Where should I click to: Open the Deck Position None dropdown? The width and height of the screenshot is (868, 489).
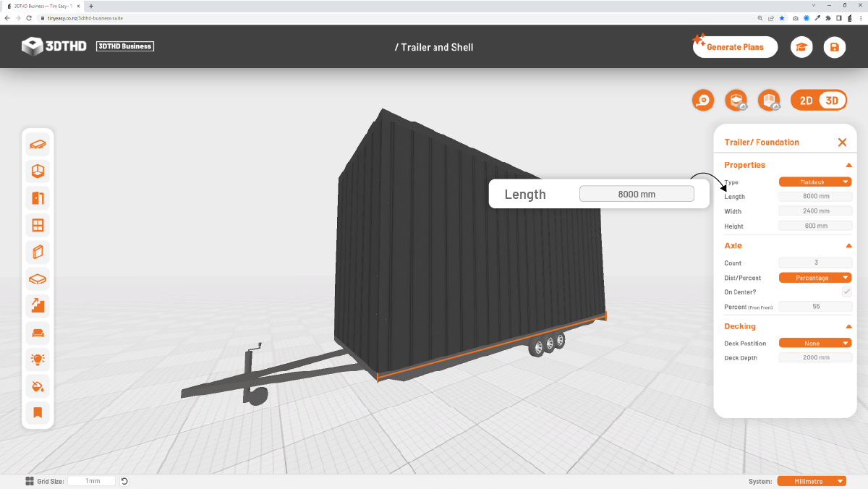(x=815, y=344)
